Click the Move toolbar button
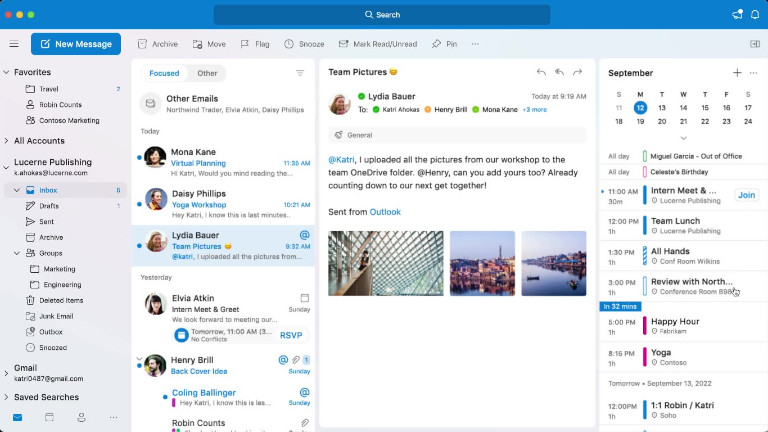 click(x=209, y=44)
